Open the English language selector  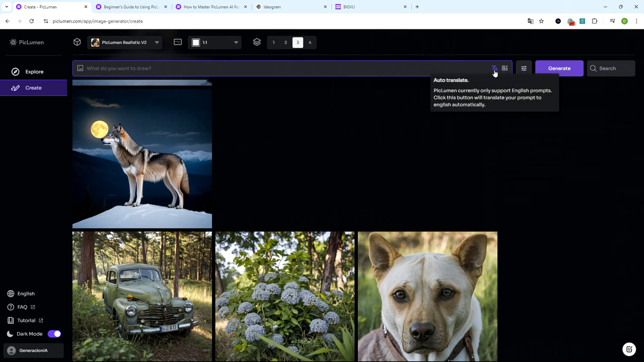point(26,294)
